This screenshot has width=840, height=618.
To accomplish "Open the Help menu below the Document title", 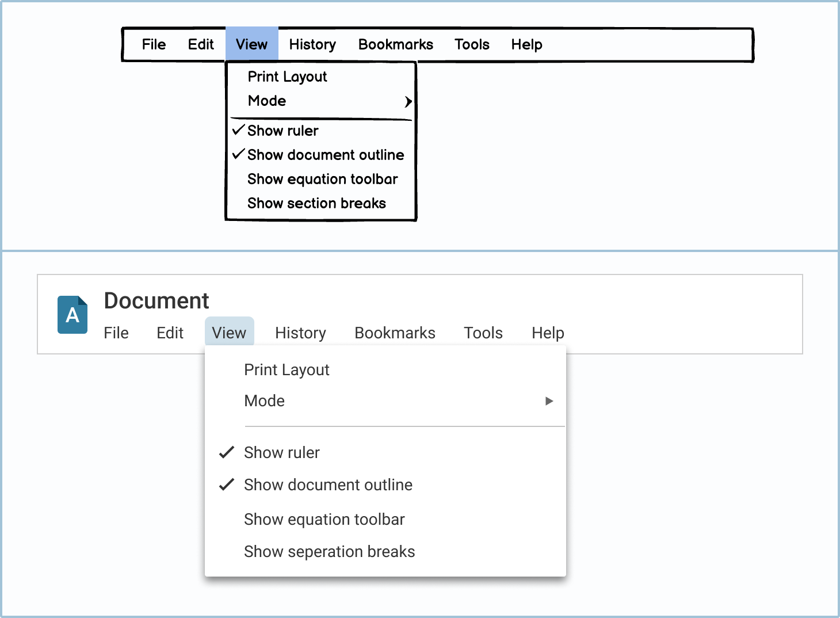I will (548, 333).
